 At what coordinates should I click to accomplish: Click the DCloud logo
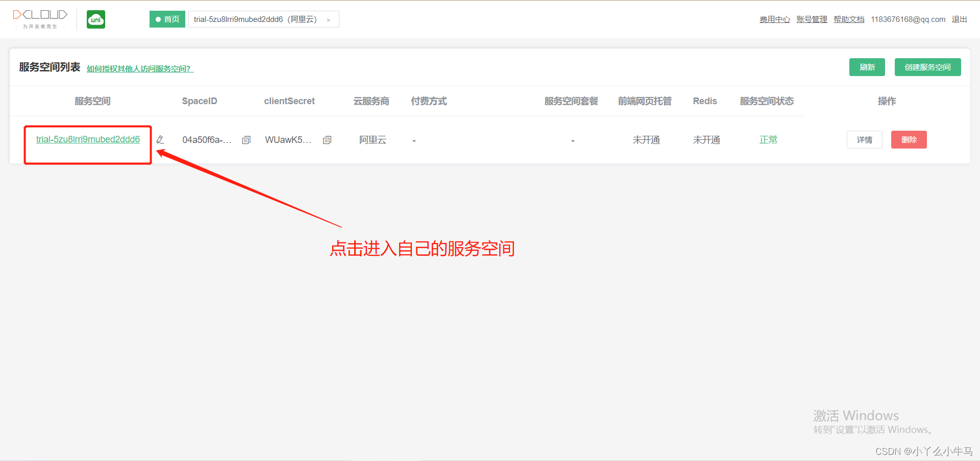[40, 19]
